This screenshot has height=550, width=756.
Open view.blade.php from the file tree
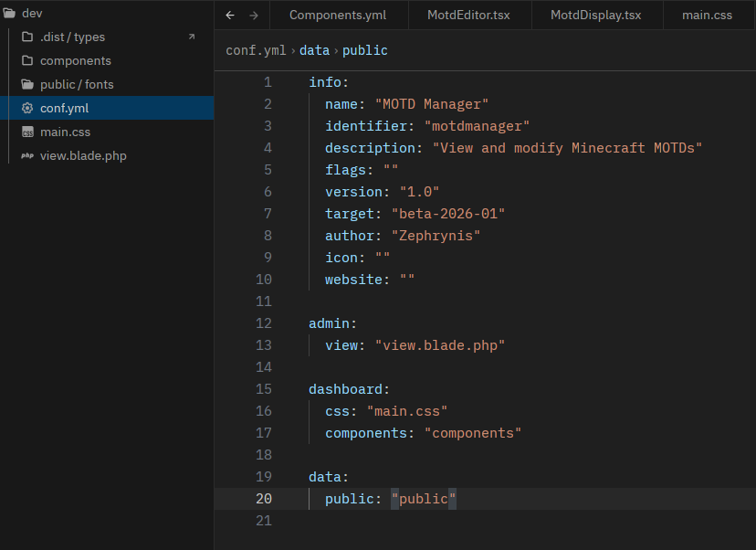click(x=83, y=155)
